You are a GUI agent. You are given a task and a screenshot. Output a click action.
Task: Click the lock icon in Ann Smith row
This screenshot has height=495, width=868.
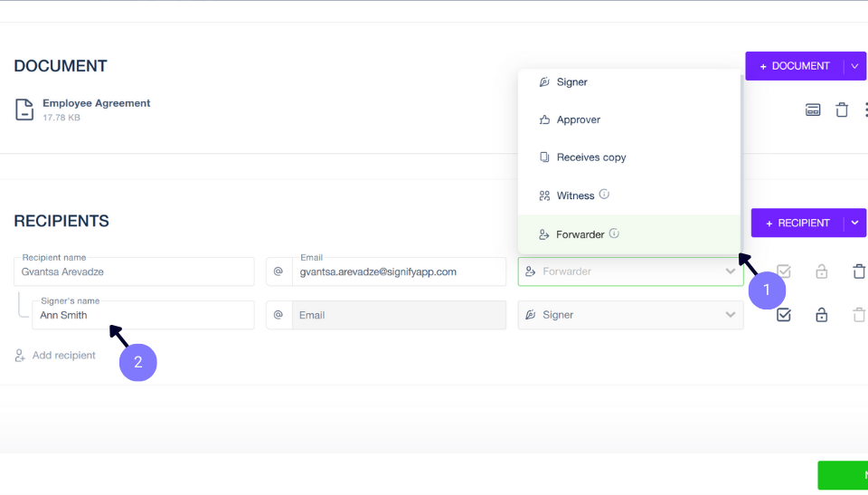(822, 314)
